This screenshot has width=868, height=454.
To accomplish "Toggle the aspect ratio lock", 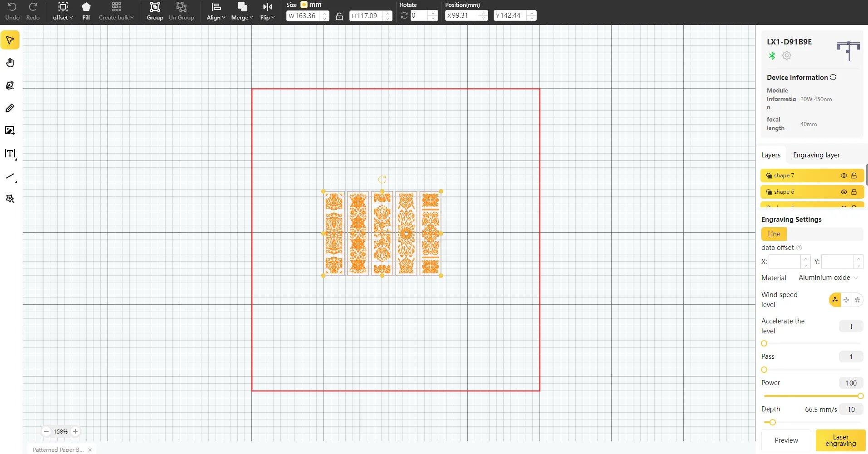I will 339,16.
